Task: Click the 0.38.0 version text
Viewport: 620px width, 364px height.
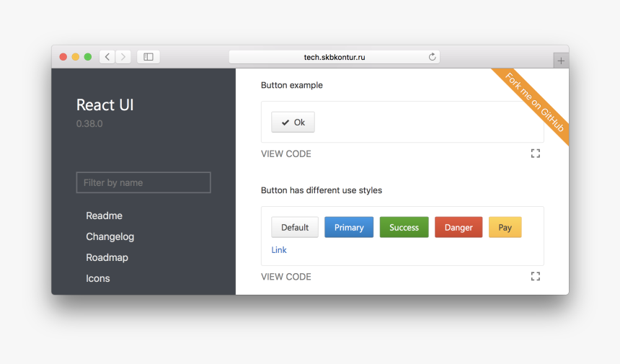Action: pyautogui.click(x=89, y=124)
